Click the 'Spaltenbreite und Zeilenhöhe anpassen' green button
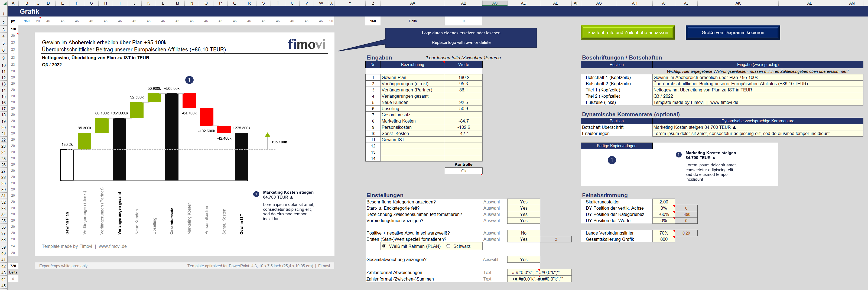Screen dimensions: 868x290 628,33
